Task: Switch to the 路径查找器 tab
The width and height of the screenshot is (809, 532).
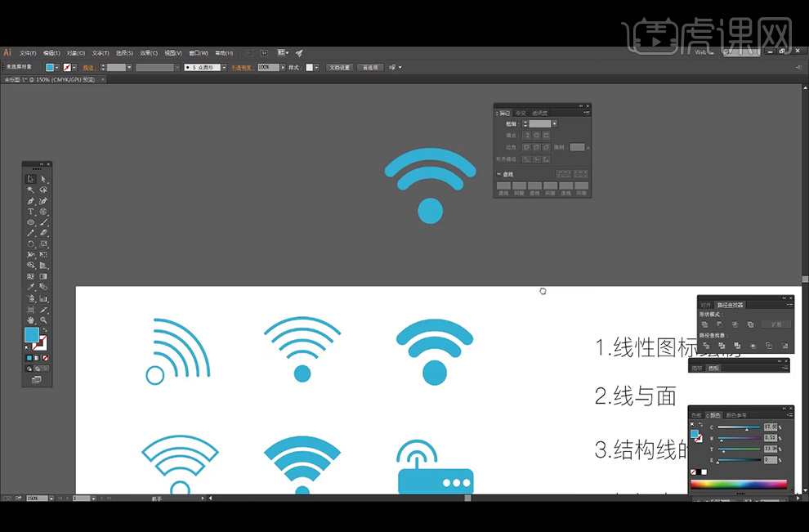Action: tap(730, 305)
